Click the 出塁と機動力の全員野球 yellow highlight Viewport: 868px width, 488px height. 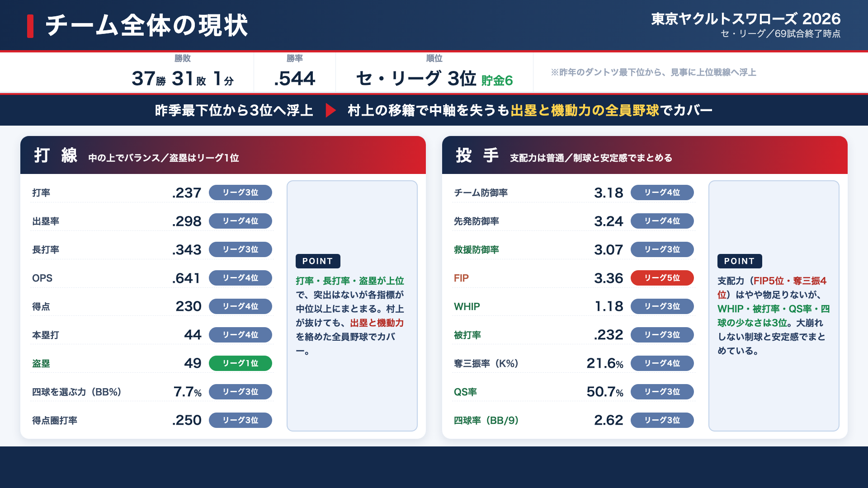click(585, 110)
